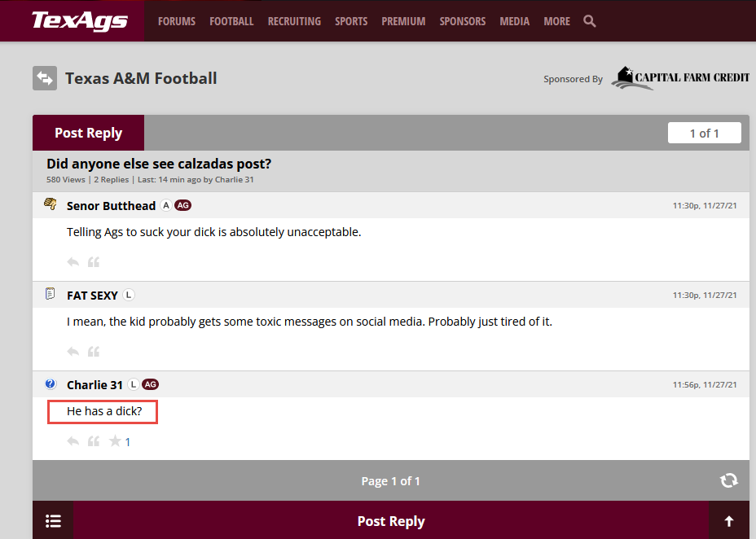756x539 pixels.
Task: Click the search magnifier icon in navbar
Action: pos(590,21)
